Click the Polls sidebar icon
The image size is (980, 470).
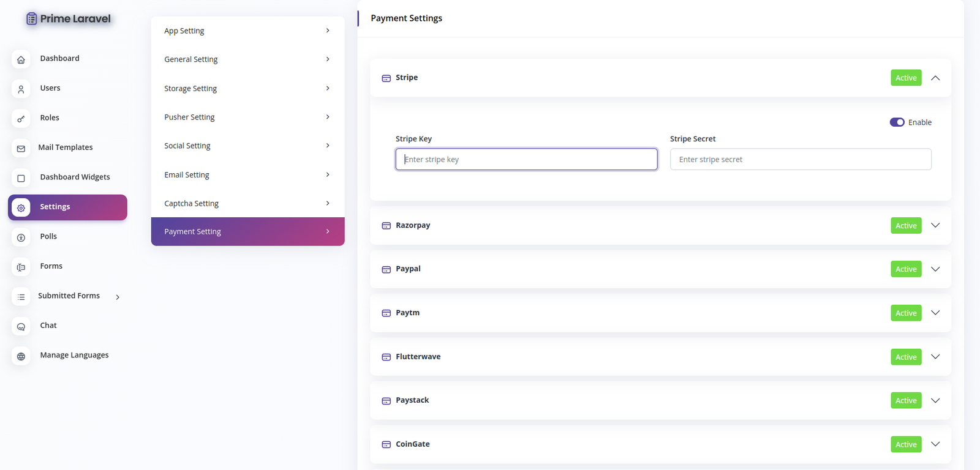[21, 237]
